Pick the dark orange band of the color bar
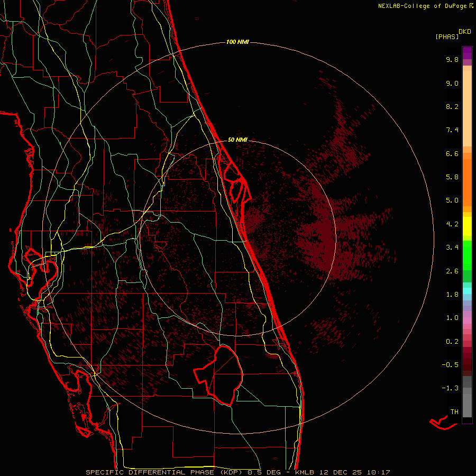The width and height of the screenshot is (476, 476). coord(467,183)
